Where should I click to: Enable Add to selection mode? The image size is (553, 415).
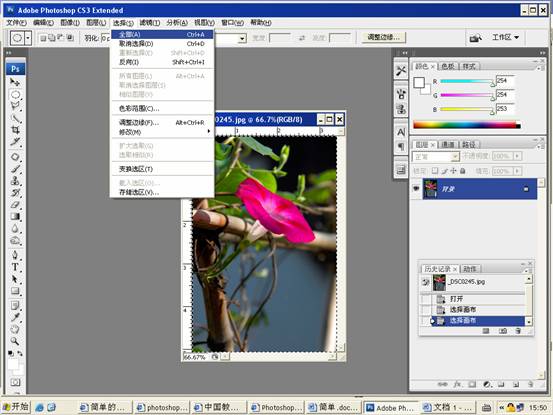point(52,38)
